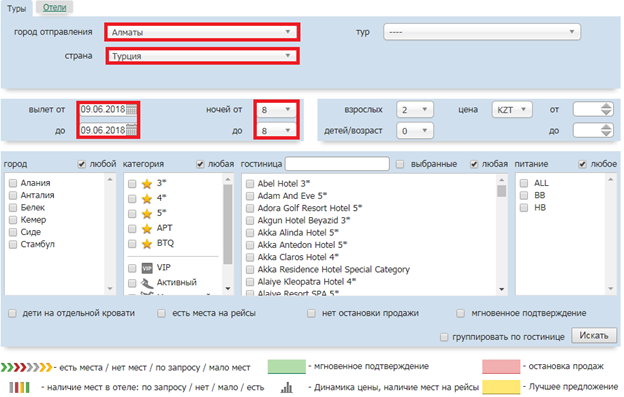Click the Активный category icon
624x397 pixels.
[147, 283]
